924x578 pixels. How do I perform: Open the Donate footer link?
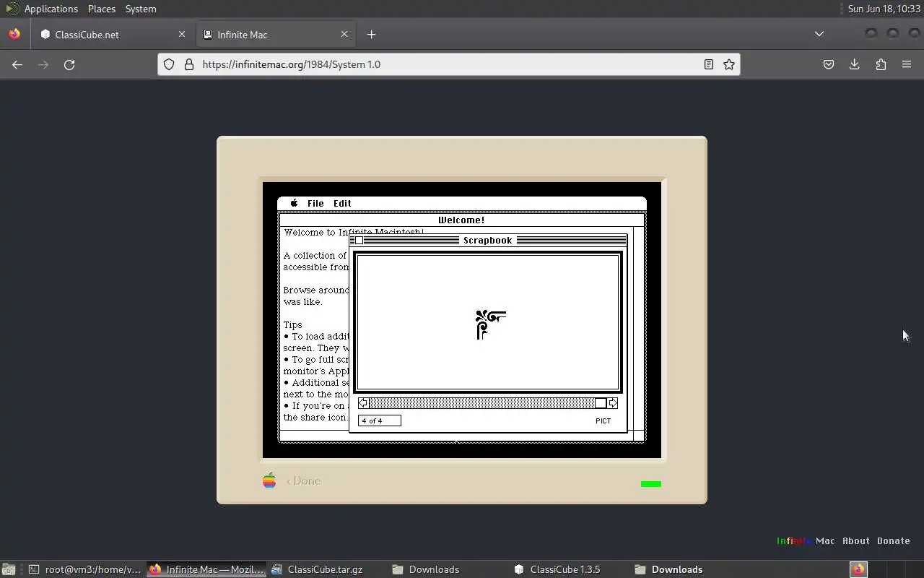(894, 540)
